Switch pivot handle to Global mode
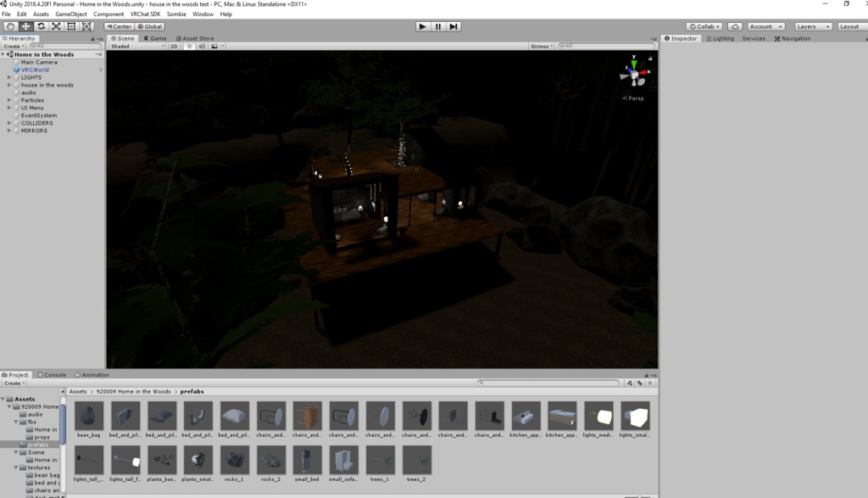The width and height of the screenshot is (868, 498). pos(147,26)
